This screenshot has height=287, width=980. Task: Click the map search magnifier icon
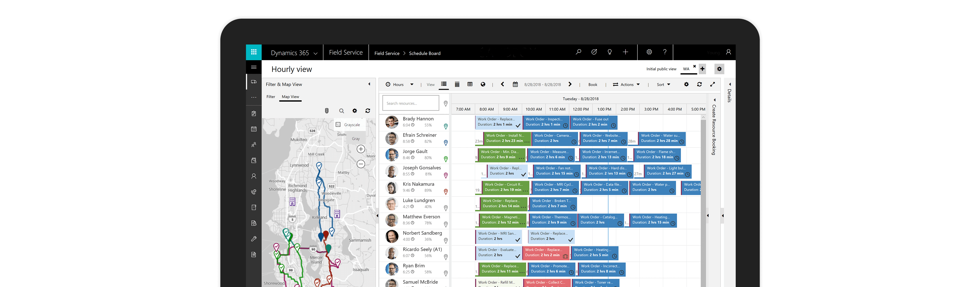tap(341, 111)
